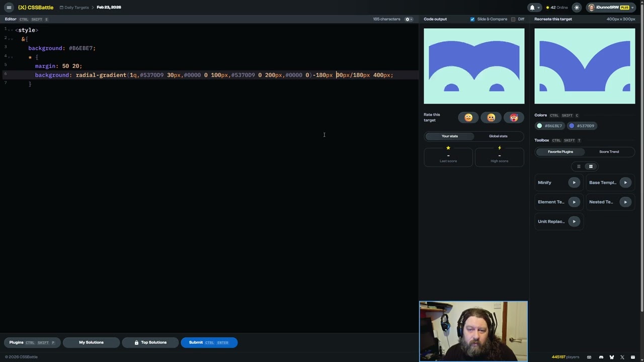Go to CSSBattle home logo
644x362 pixels.
(36, 8)
